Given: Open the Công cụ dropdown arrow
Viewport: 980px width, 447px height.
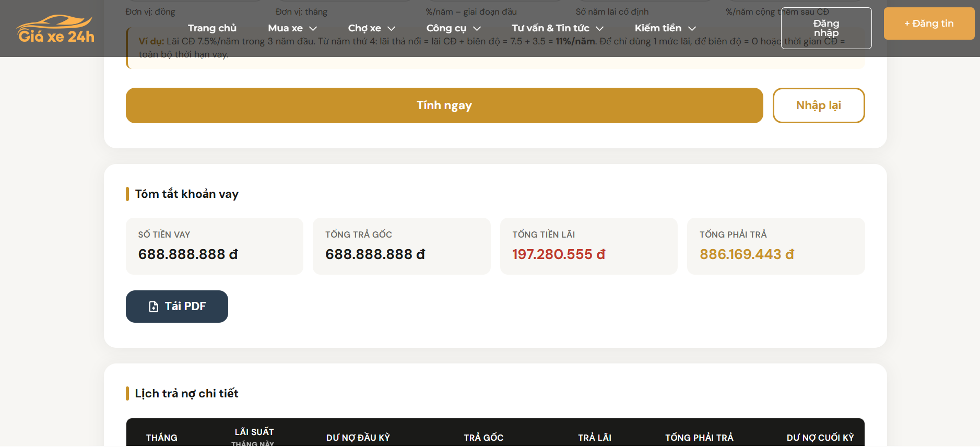Looking at the screenshot, I should tap(477, 28).
